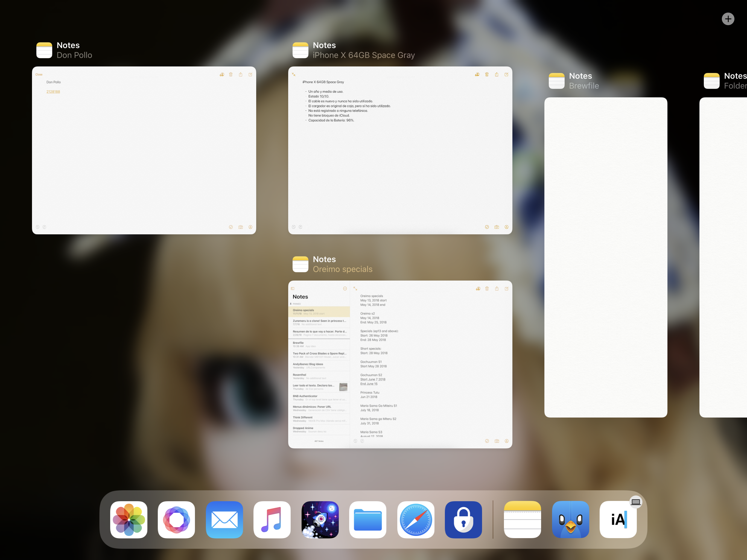Markup pen icon in iPhone X note window

pos(506,227)
